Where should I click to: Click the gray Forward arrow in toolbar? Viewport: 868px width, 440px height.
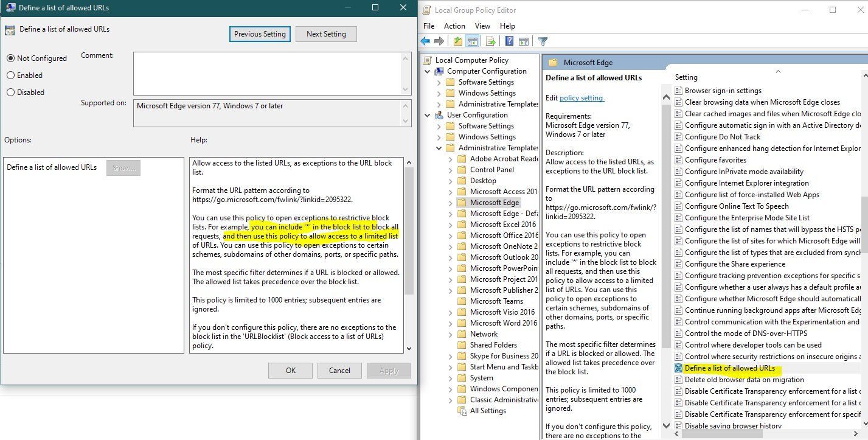coord(439,41)
